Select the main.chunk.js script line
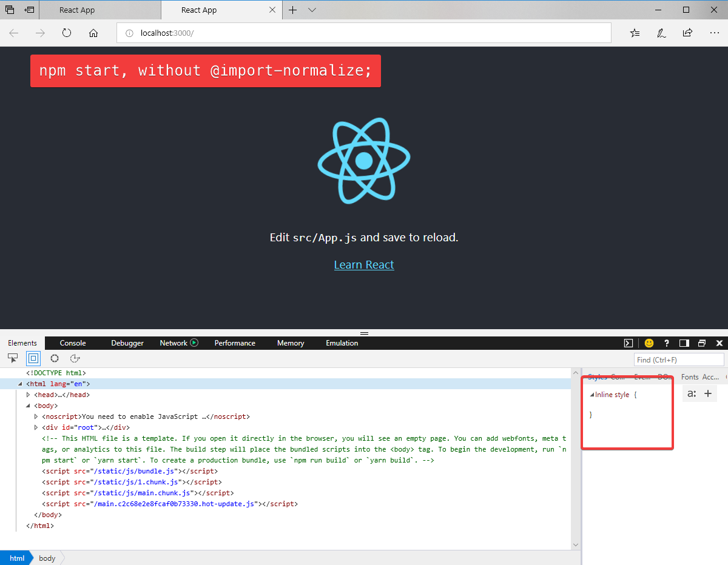This screenshot has height=565, width=728. [x=138, y=493]
